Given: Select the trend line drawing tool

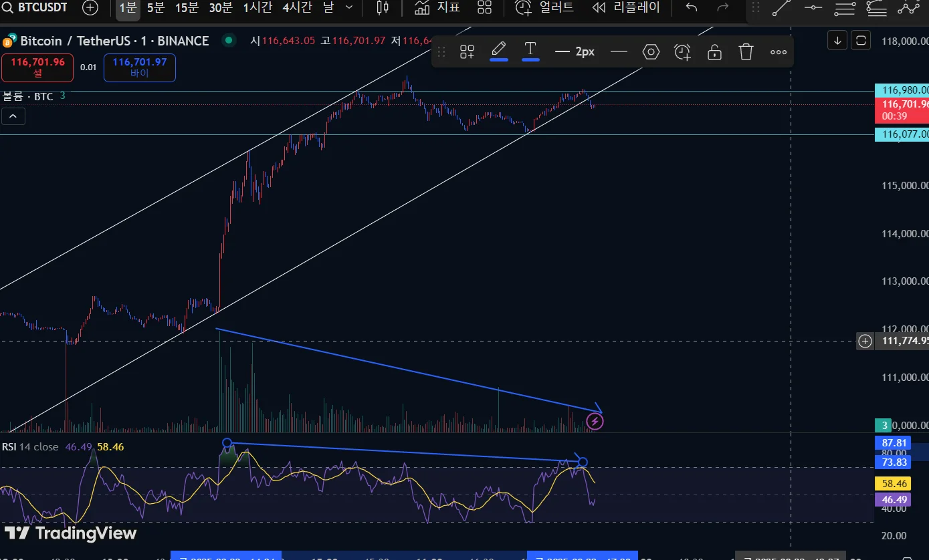Looking at the screenshot, I should click(x=781, y=8).
